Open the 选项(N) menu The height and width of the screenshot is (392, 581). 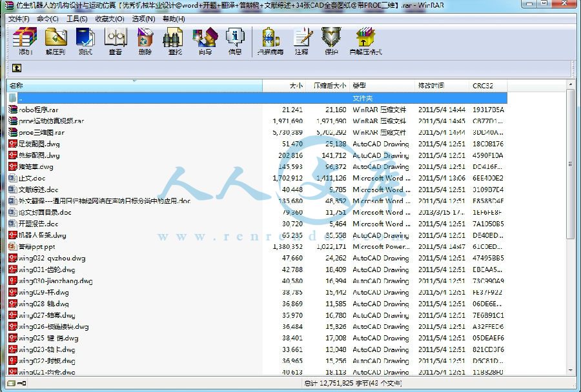(144, 19)
